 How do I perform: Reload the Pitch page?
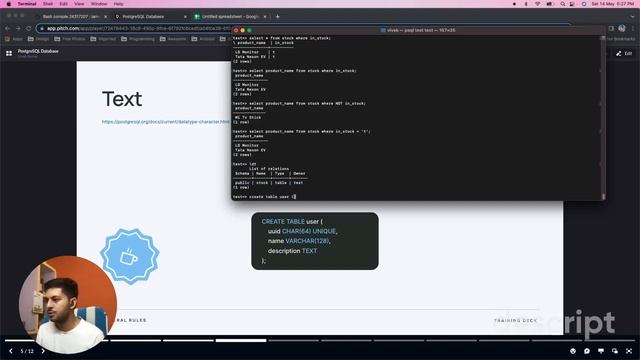coord(29,28)
